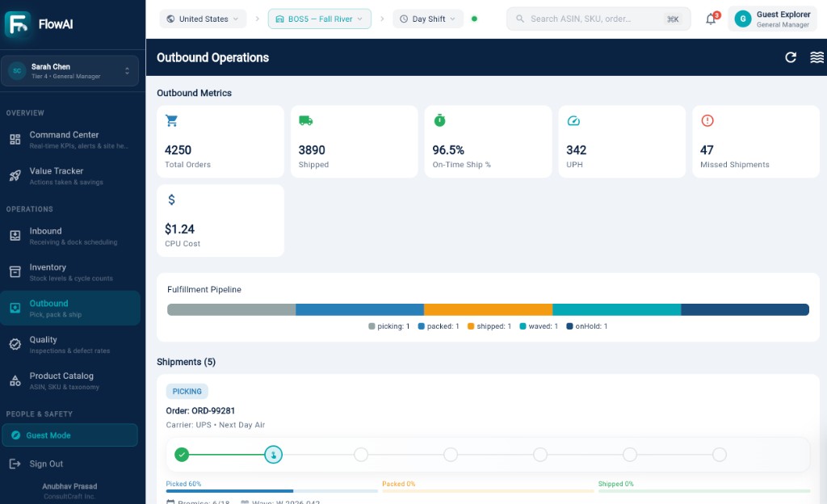Screen dimensions: 827x504
Task: Open the notifications bell
Action: [x=711, y=19]
